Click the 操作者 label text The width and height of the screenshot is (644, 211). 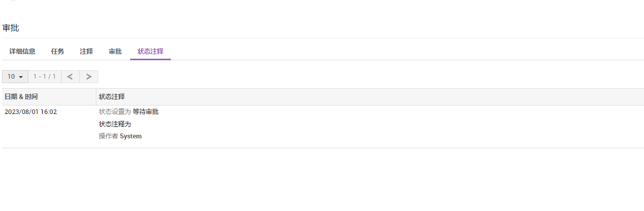coord(108,136)
